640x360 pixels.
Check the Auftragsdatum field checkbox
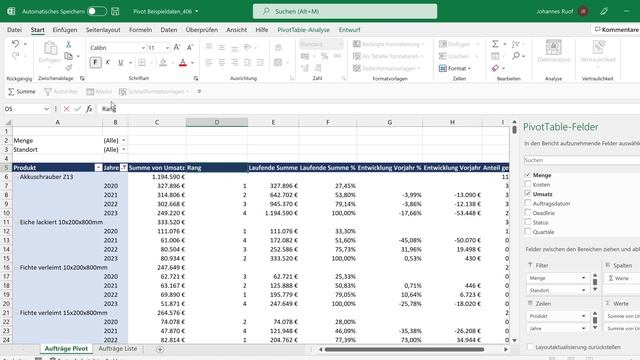click(528, 203)
